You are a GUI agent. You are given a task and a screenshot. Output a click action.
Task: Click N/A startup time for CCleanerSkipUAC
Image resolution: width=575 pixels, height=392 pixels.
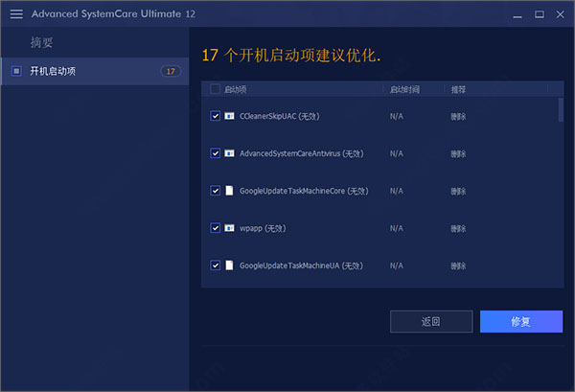[x=397, y=116]
